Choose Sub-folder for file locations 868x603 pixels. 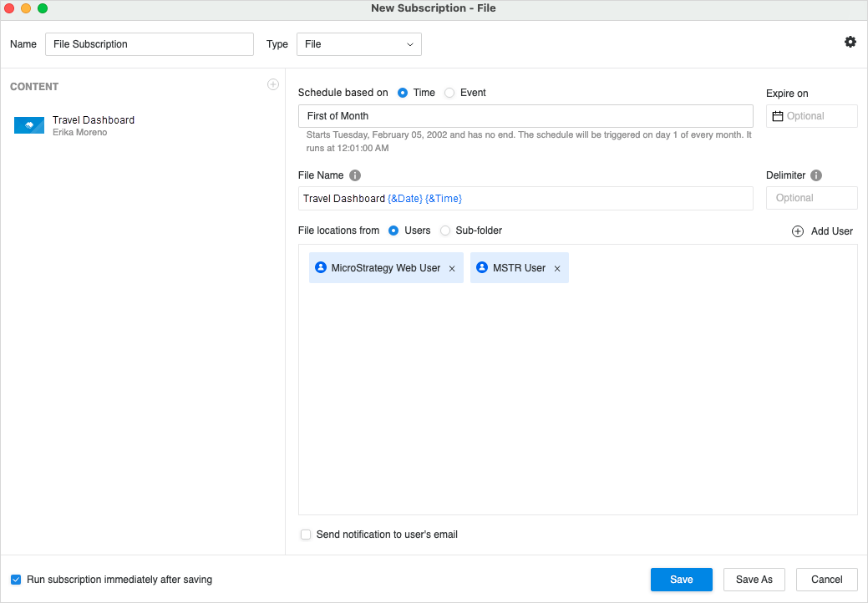tap(445, 231)
